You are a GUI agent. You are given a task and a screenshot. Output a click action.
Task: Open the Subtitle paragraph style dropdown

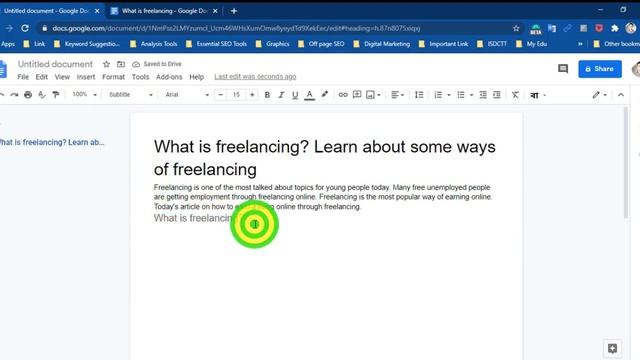(x=131, y=95)
